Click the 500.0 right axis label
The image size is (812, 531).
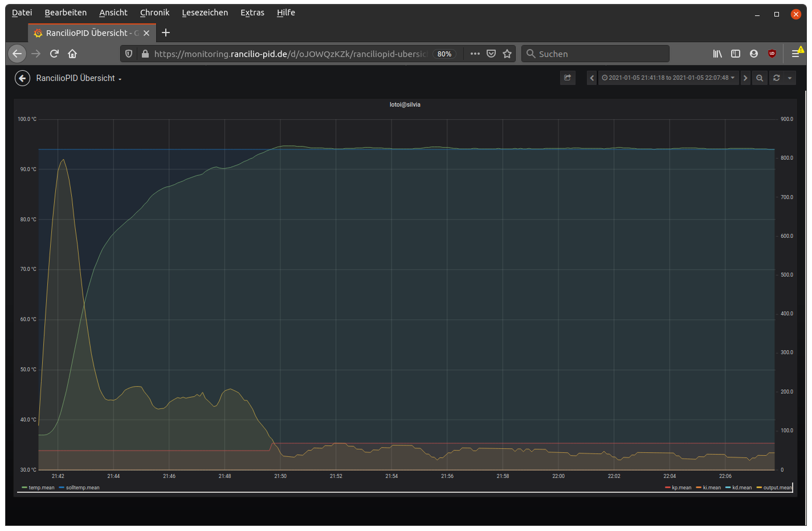tap(787, 275)
